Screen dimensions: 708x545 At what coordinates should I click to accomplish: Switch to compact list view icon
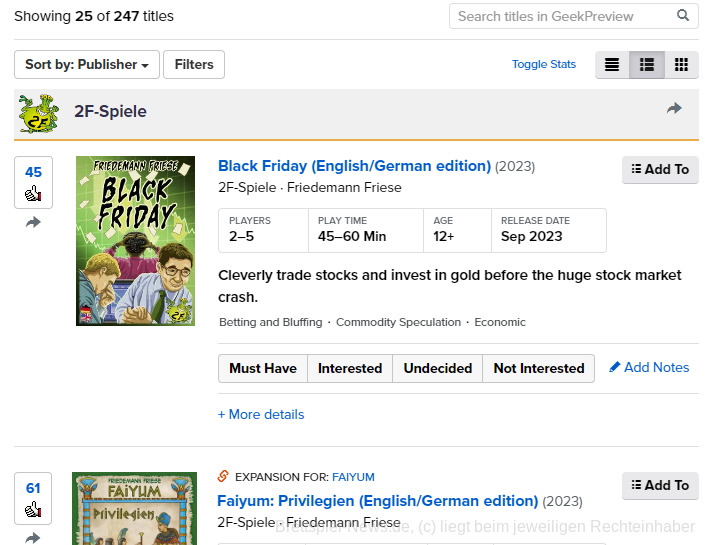[612, 65]
